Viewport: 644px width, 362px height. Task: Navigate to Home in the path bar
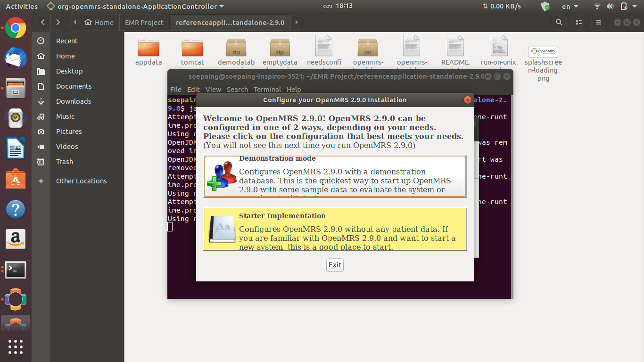pyautogui.click(x=99, y=22)
